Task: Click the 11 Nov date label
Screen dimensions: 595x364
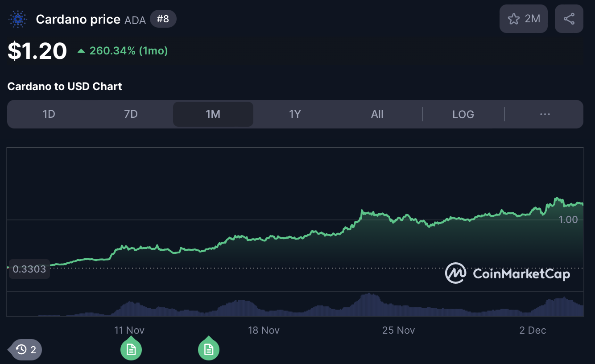Action: (129, 331)
